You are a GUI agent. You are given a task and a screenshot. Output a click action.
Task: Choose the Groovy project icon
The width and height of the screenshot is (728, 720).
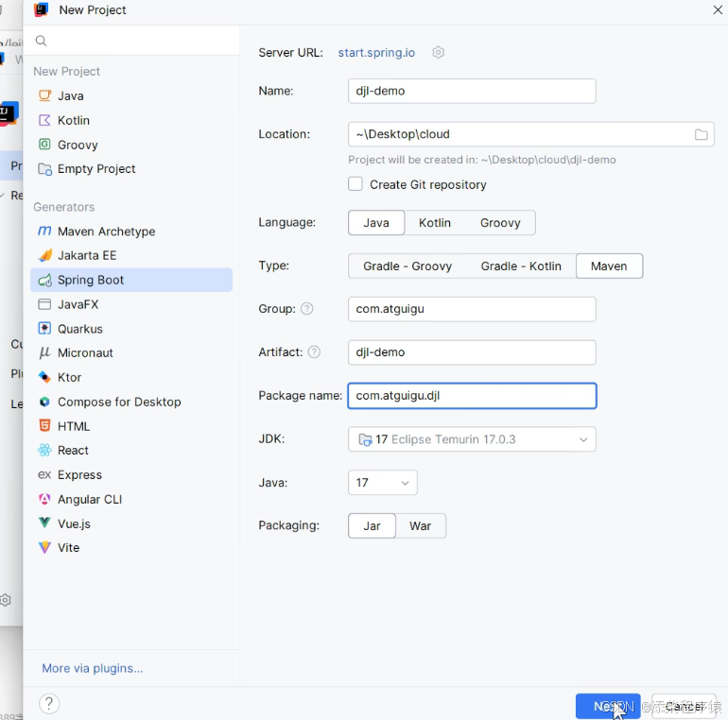coord(44,145)
